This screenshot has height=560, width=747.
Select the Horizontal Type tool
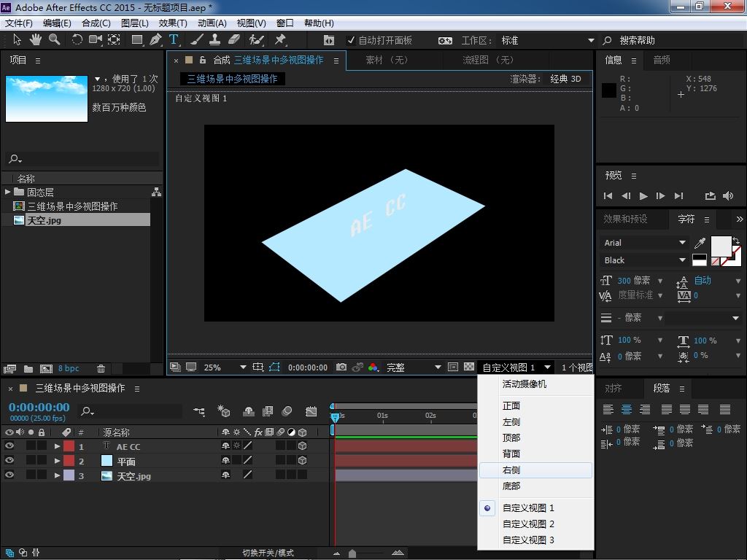[174, 40]
